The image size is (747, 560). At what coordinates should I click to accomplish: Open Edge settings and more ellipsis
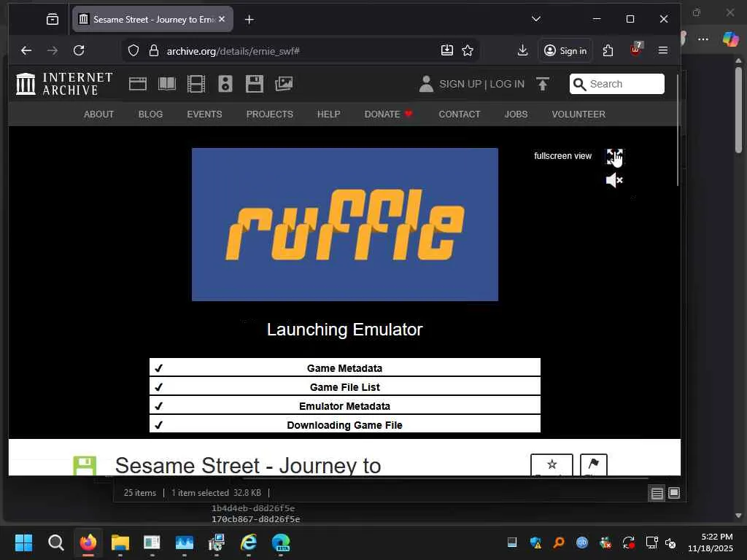(x=703, y=39)
